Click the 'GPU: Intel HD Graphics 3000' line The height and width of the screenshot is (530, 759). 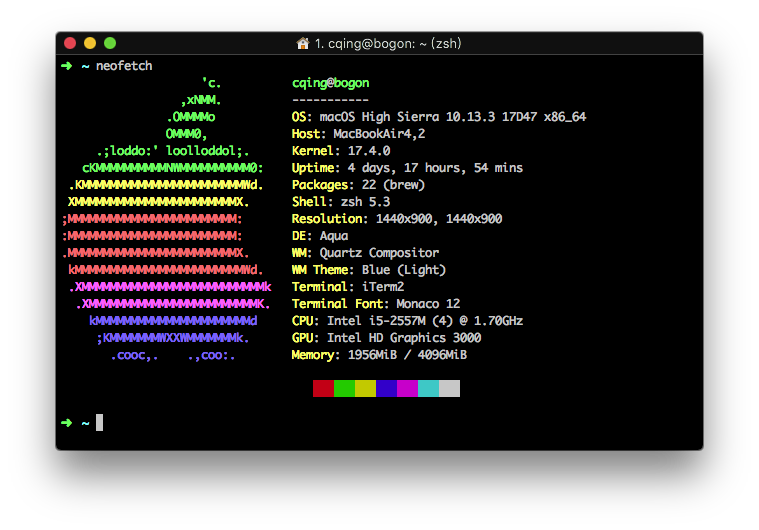click(x=386, y=338)
